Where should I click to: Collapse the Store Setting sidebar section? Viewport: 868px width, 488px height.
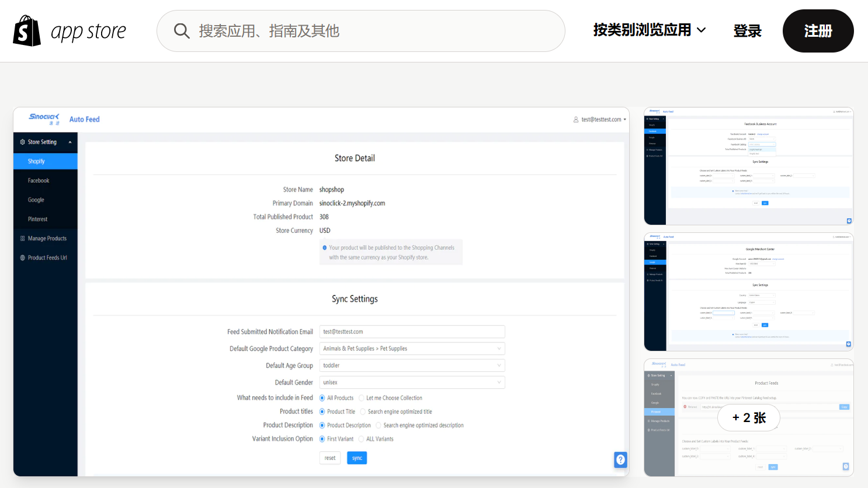46,142
